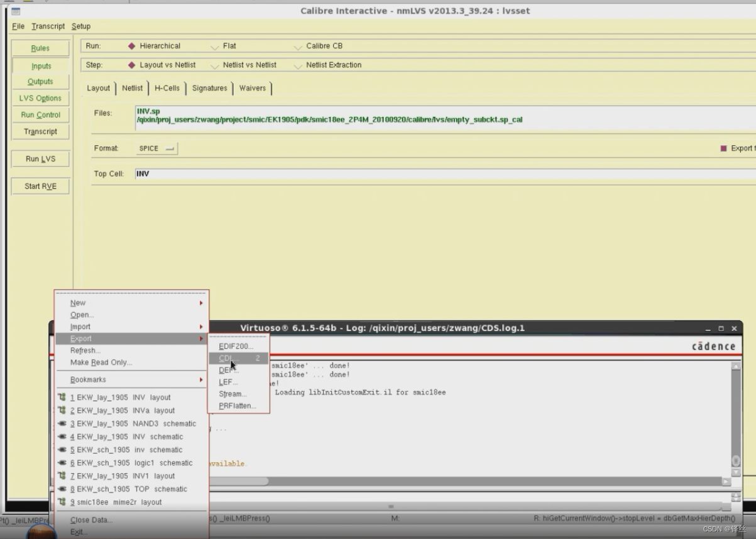The height and width of the screenshot is (539, 756).
Task: Click the Start RVE button
Action: click(40, 186)
